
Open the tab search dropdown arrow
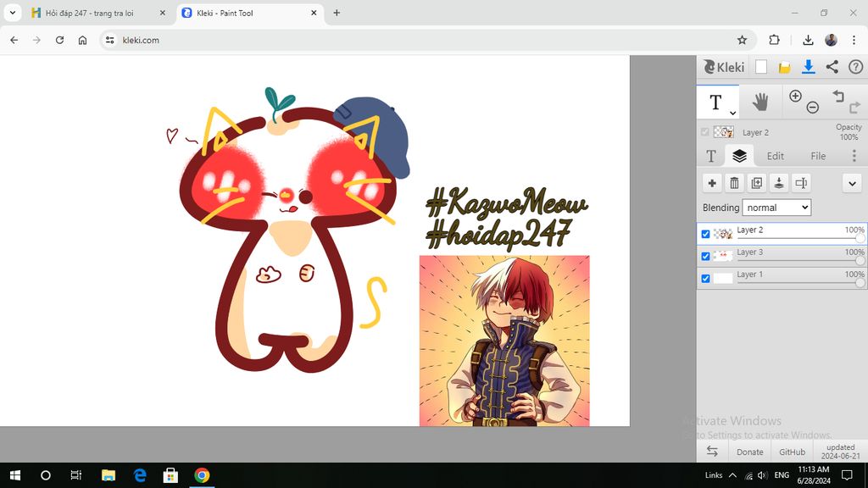[12, 13]
